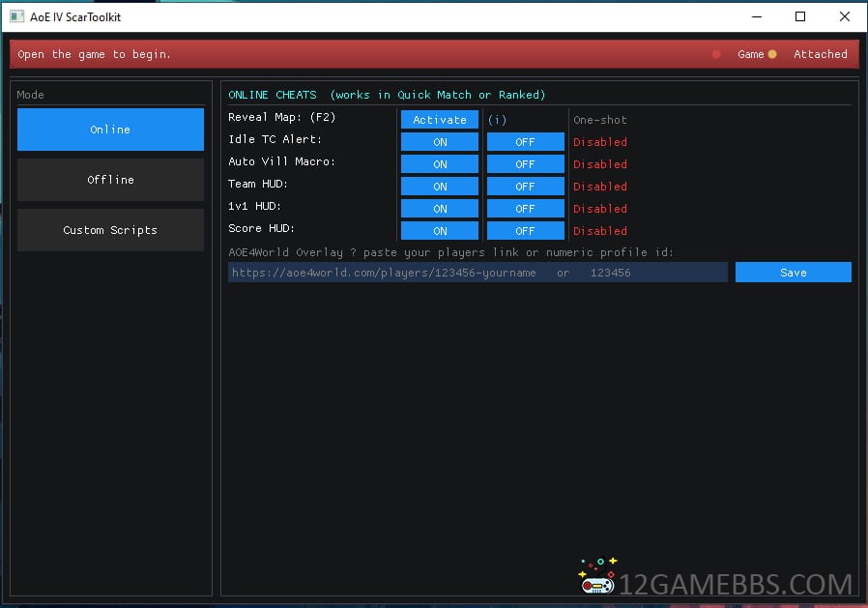Switch to Offline mode
This screenshot has height=608, width=868.
110,180
